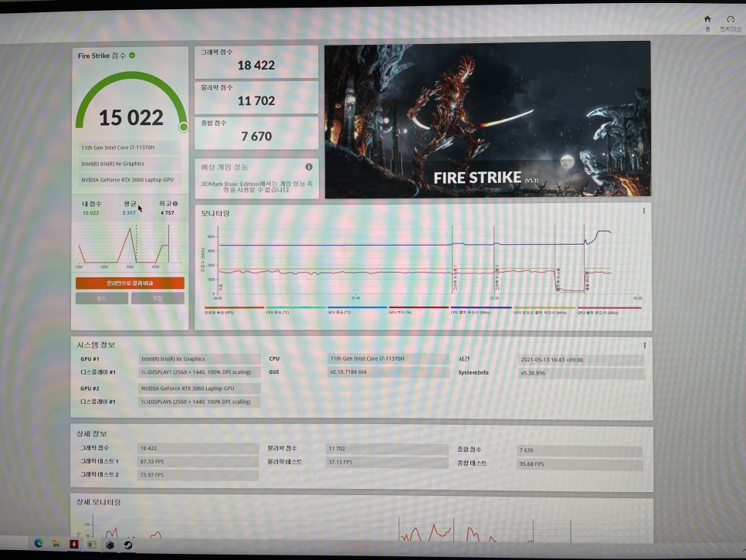This screenshot has height=560, width=746.
Task: Click the orange 온라인으로 결과 비교 button
Action: (x=130, y=283)
